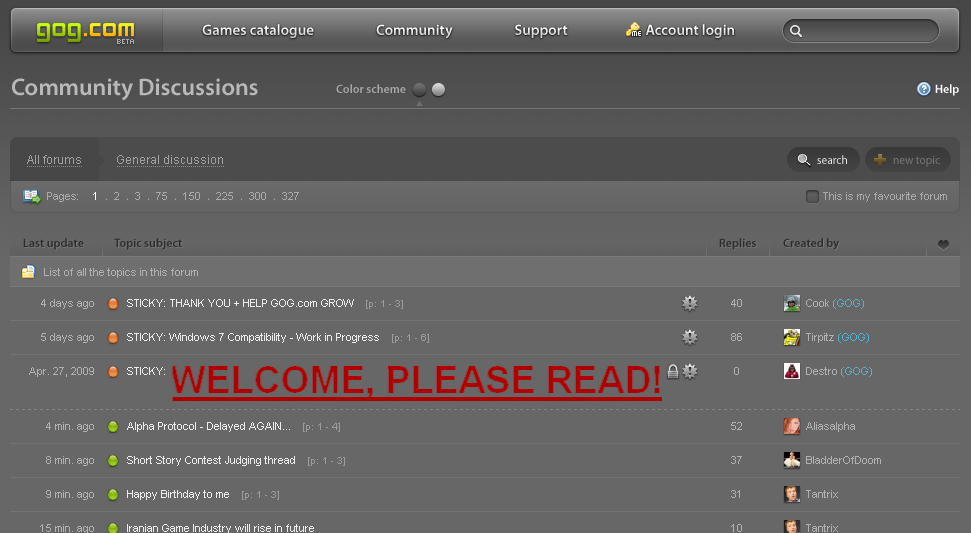Click the 'Last update' column header

point(53,243)
